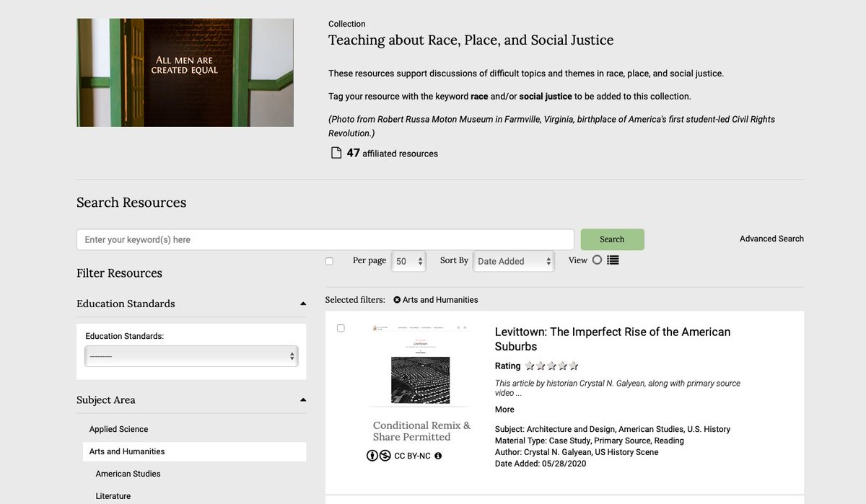Click the CC BY-NC license info icon

tap(438, 456)
